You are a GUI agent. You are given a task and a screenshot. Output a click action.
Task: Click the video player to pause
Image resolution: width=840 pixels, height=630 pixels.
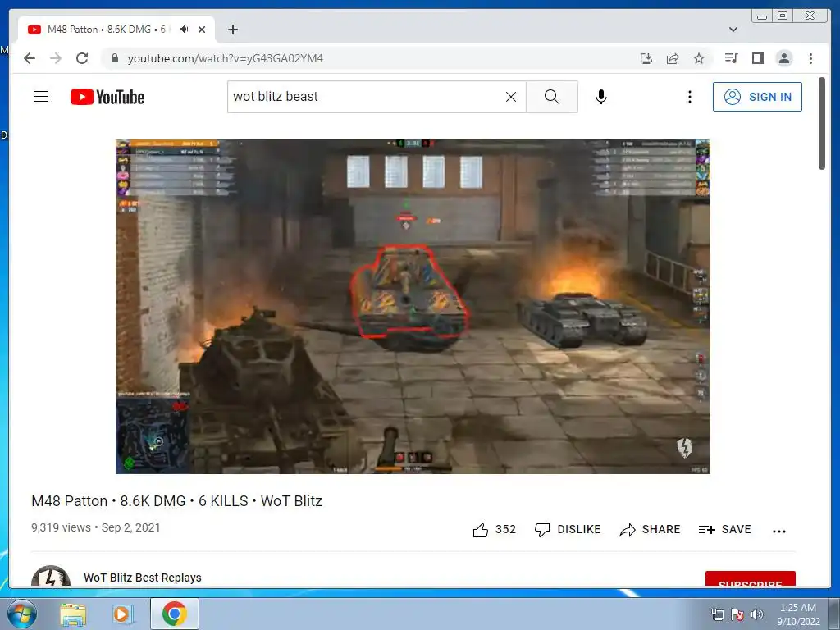pos(413,307)
